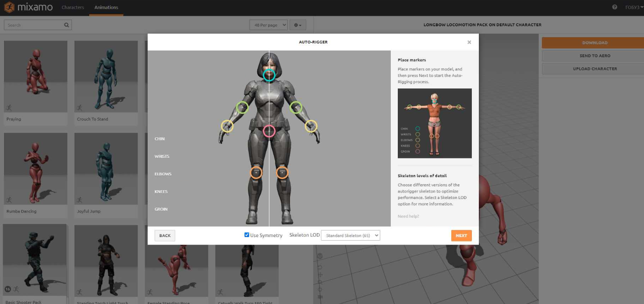Close the Auto-Rigger dialog
644x304 pixels.
click(469, 42)
